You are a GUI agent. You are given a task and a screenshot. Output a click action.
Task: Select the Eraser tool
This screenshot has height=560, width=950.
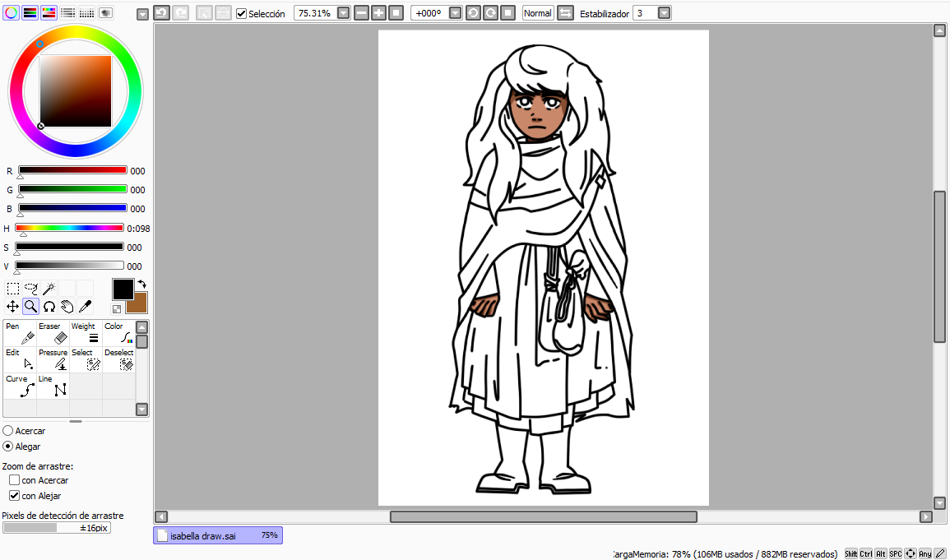click(x=53, y=333)
